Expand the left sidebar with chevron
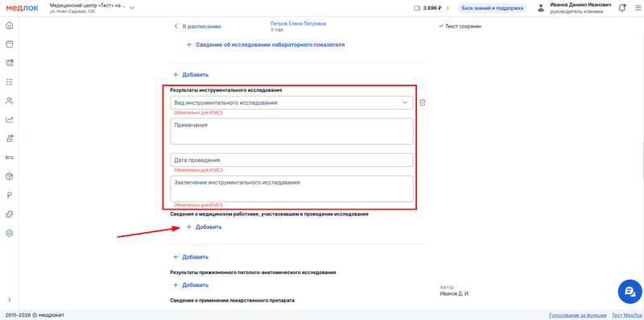 (10, 299)
